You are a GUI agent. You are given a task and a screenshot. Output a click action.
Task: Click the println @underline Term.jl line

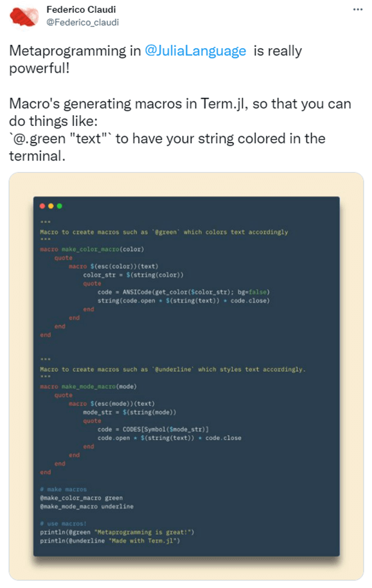[110, 540]
